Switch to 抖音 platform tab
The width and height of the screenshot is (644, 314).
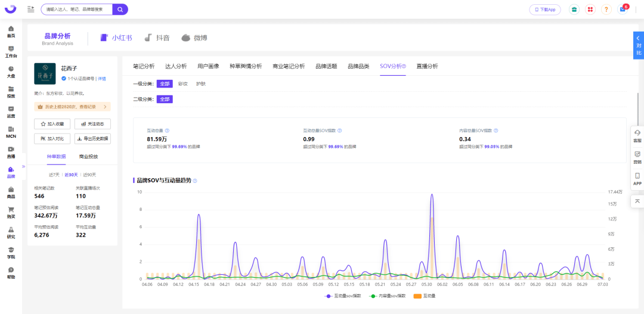pyautogui.click(x=157, y=38)
